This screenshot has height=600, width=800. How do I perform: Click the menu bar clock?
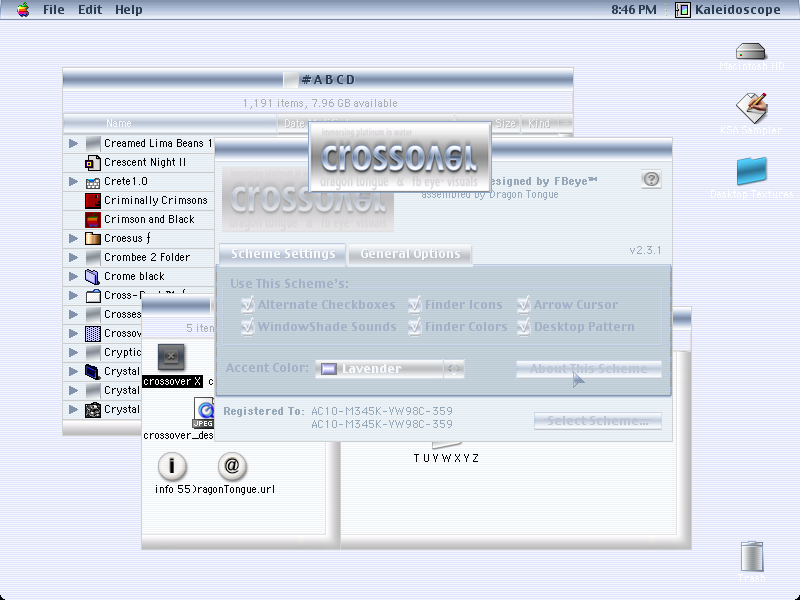click(x=634, y=9)
